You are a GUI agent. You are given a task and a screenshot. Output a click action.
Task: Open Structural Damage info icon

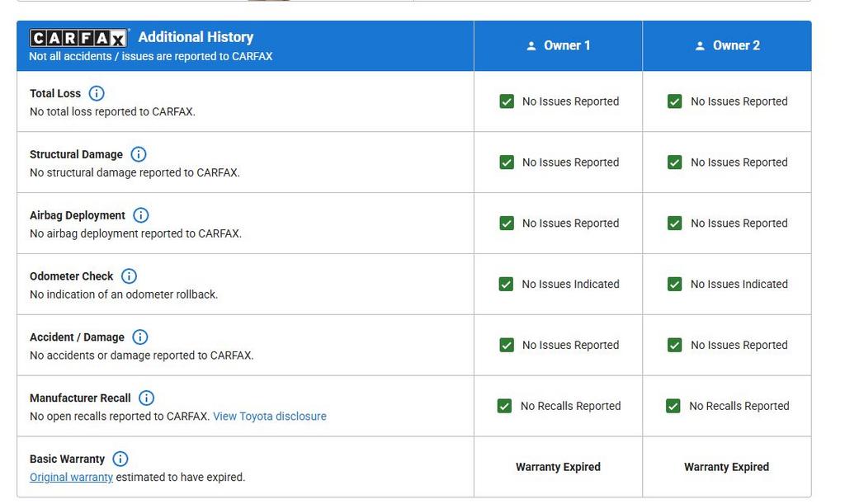[x=139, y=154]
